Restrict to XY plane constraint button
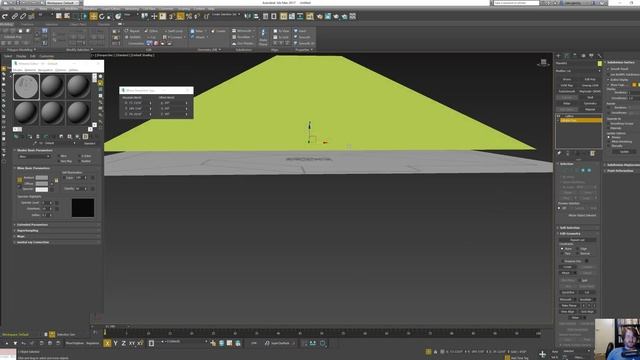 pos(132,343)
